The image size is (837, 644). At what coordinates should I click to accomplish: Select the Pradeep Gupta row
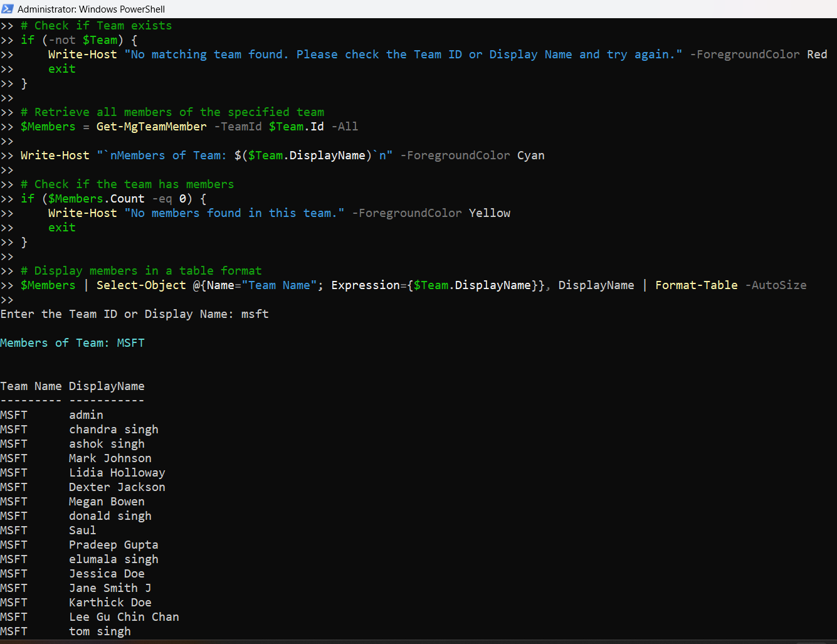(113, 545)
